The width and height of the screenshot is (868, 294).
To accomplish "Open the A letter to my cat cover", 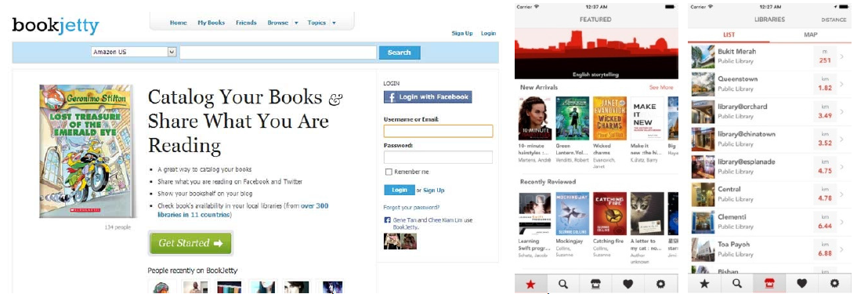I will pos(647,214).
